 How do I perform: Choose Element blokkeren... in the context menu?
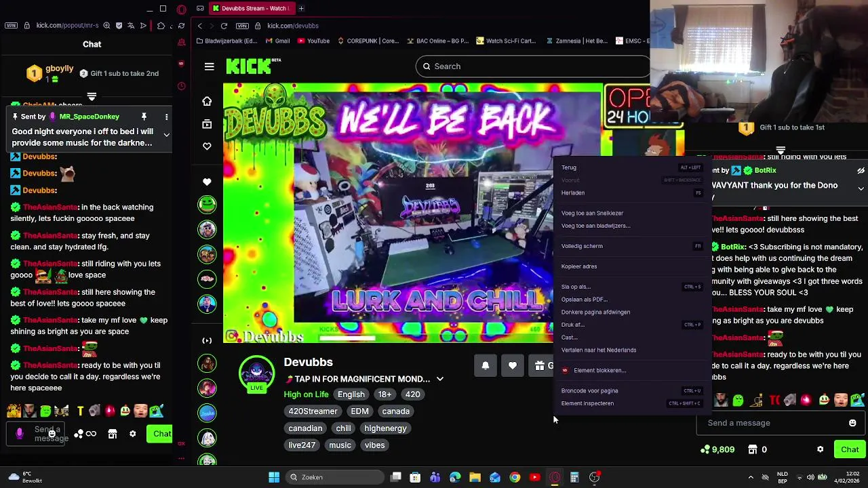(631, 370)
